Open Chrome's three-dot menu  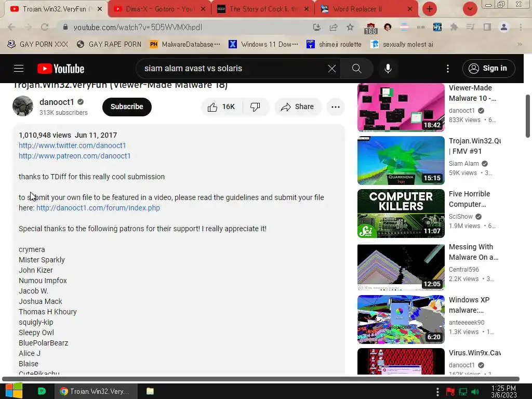(521, 27)
